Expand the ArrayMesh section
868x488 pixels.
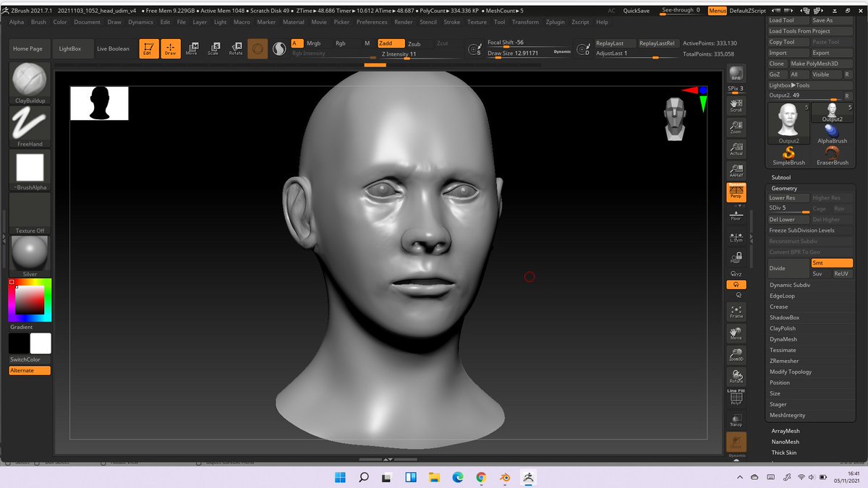pyautogui.click(x=786, y=431)
